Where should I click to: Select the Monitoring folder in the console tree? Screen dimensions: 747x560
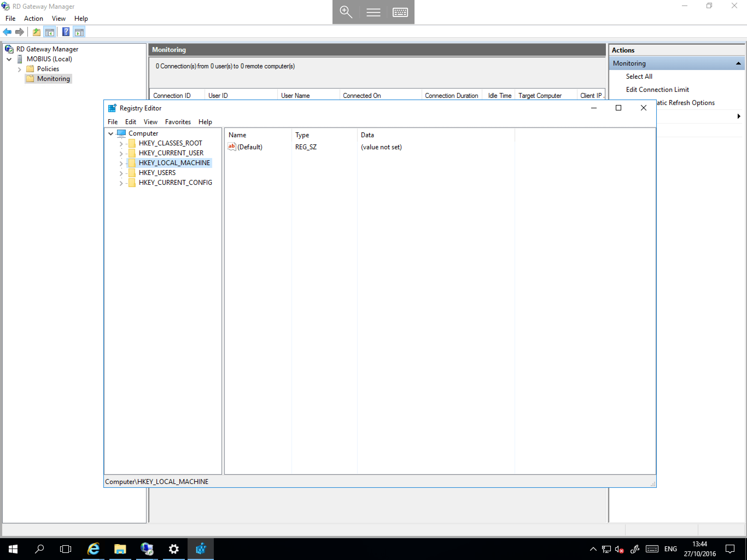tap(53, 79)
